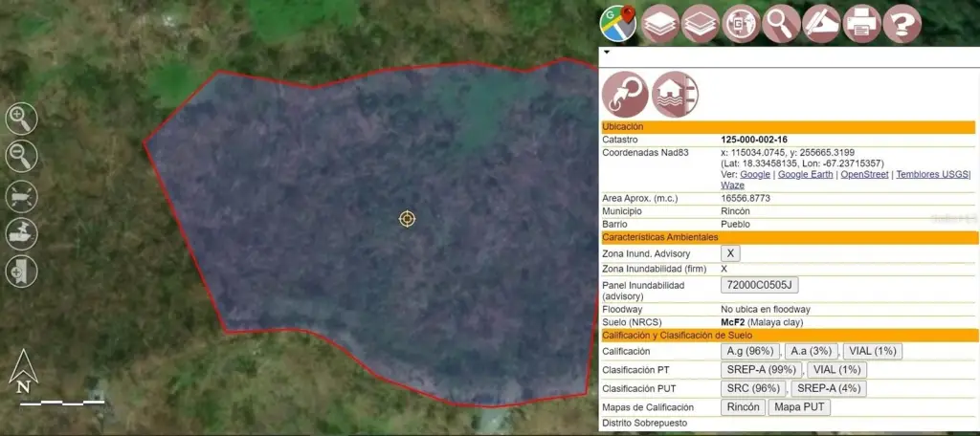Screen dimensions: 980x436
Task: Click the circular arrow share icon
Action: click(625, 95)
